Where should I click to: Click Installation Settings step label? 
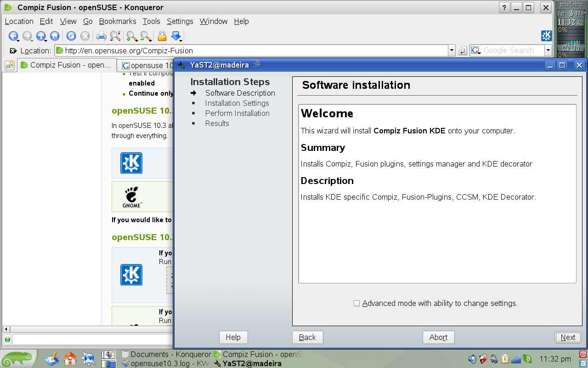click(x=237, y=103)
